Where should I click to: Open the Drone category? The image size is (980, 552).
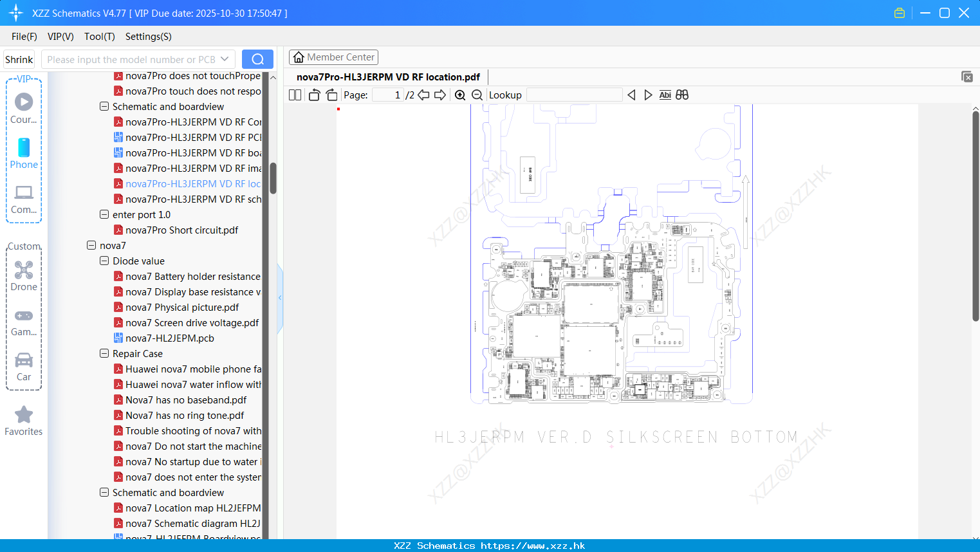(24, 276)
